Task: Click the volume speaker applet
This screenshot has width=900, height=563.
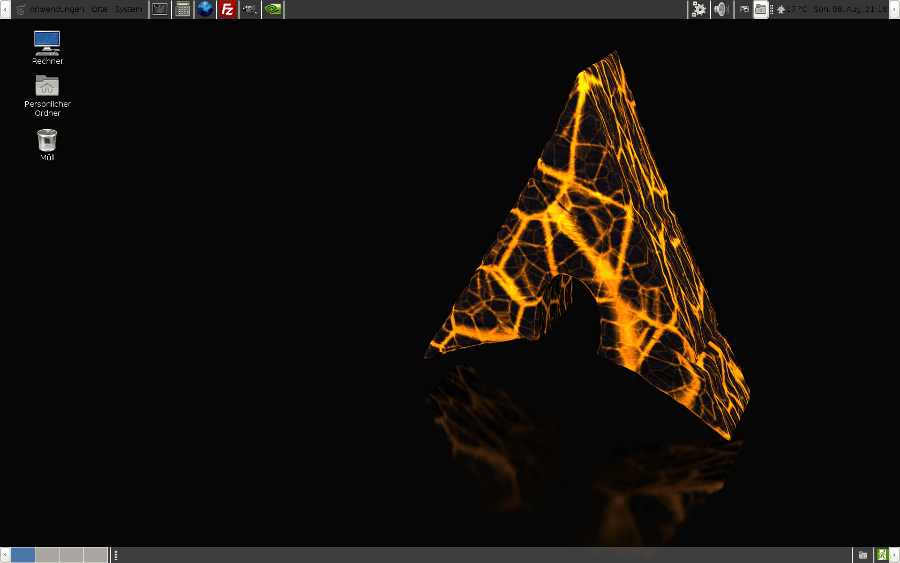Action: click(x=721, y=9)
